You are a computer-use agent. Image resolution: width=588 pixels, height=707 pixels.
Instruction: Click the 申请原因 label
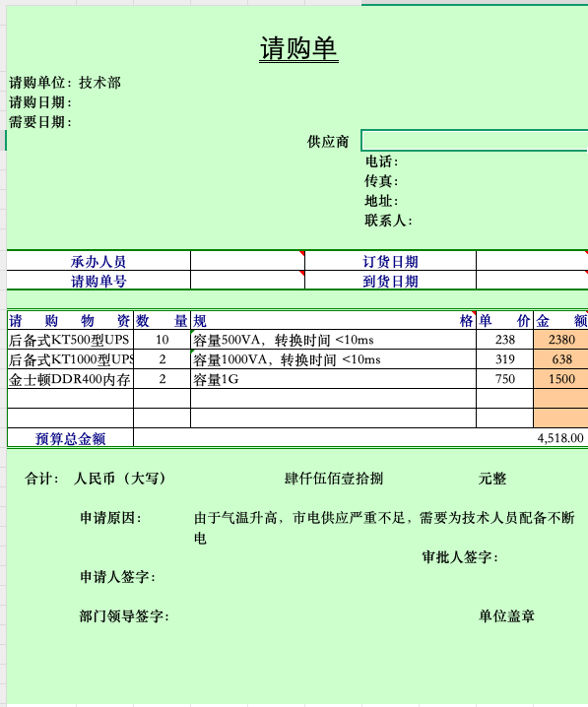click(110, 518)
